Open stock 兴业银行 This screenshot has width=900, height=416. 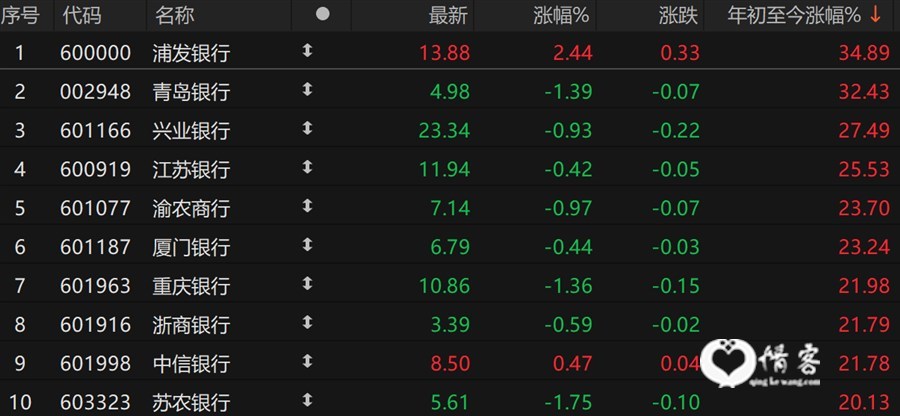[192, 131]
